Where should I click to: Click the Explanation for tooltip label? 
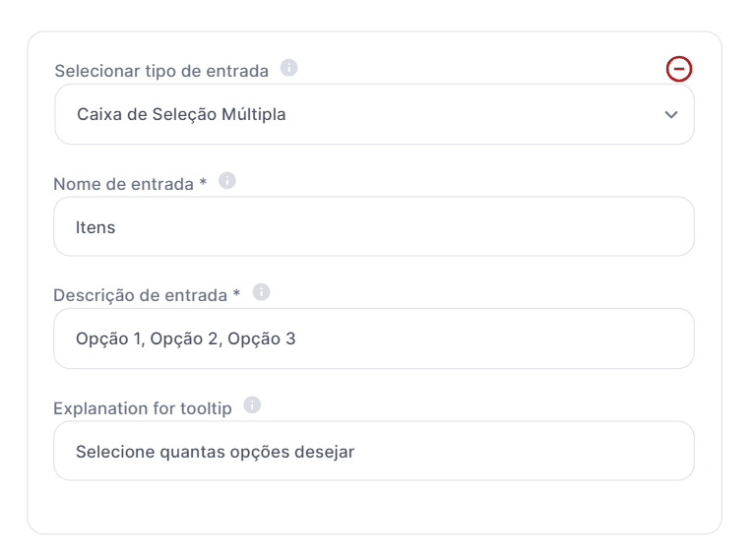143,408
